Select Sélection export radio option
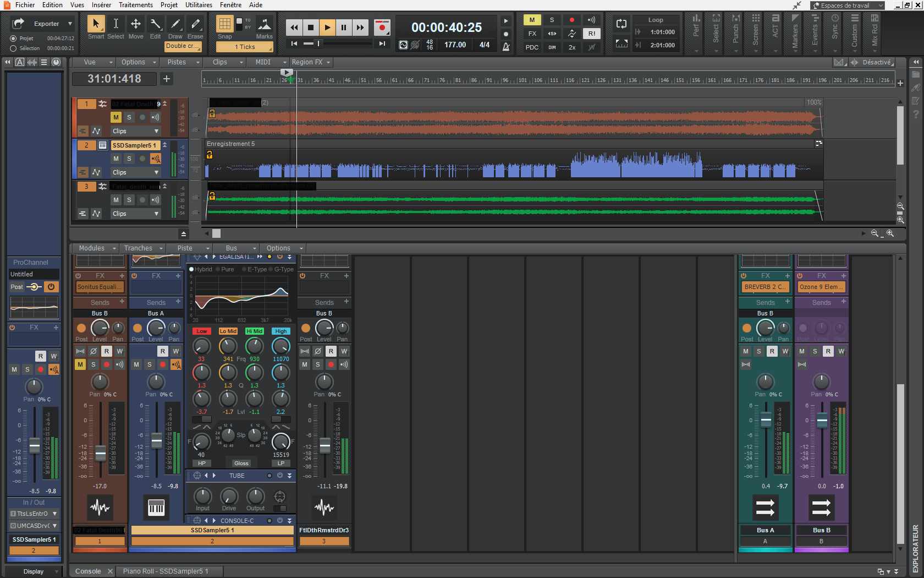This screenshot has width=924, height=578. pyautogui.click(x=13, y=48)
